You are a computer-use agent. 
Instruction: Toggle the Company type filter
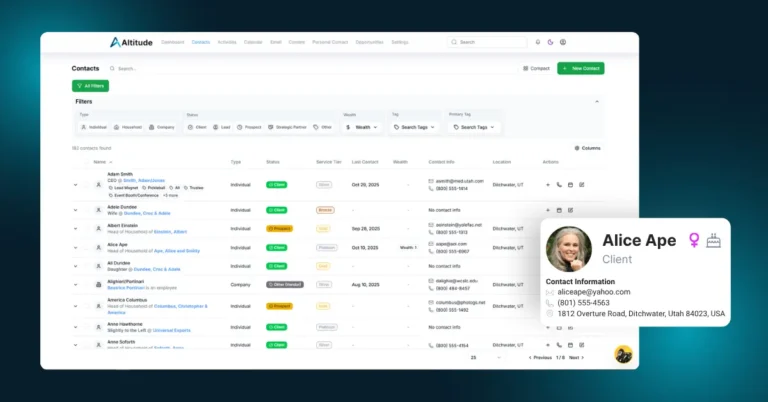coord(162,127)
